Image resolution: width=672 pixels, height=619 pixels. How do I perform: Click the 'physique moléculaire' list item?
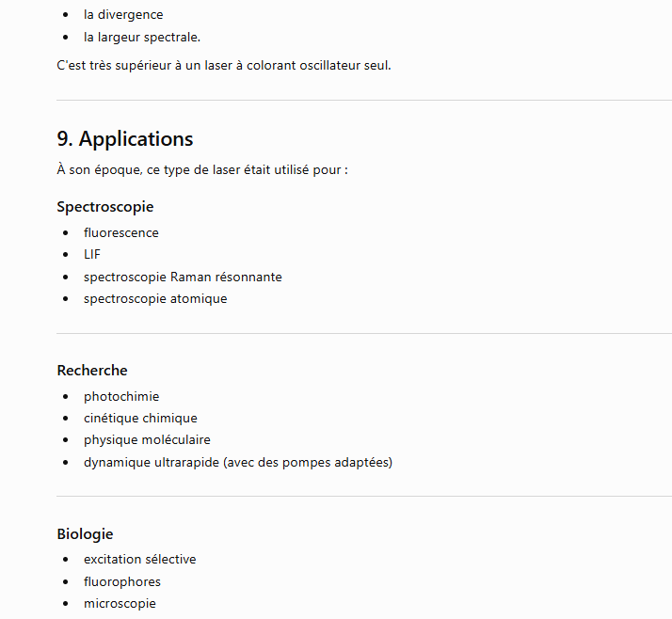(x=147, y=440)
